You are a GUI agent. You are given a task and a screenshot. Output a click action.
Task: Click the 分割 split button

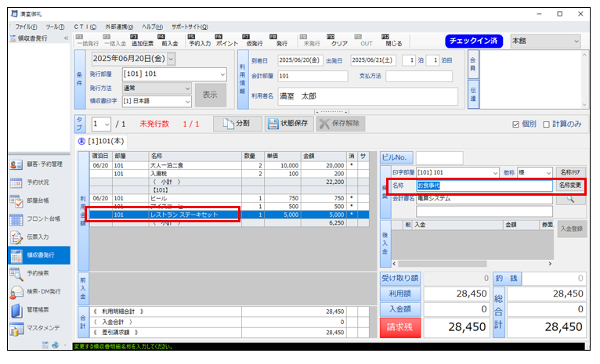[237, 124]
